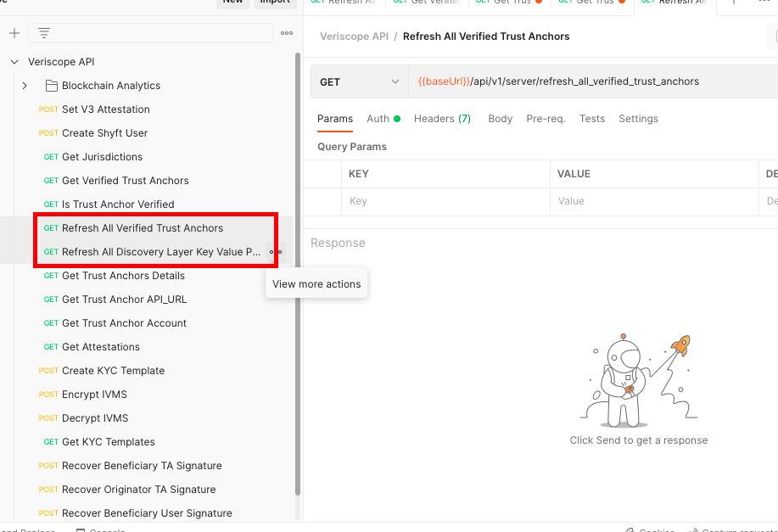
Task: Click the Blockchain Analytics folder icon
Action: pos(52,86)
